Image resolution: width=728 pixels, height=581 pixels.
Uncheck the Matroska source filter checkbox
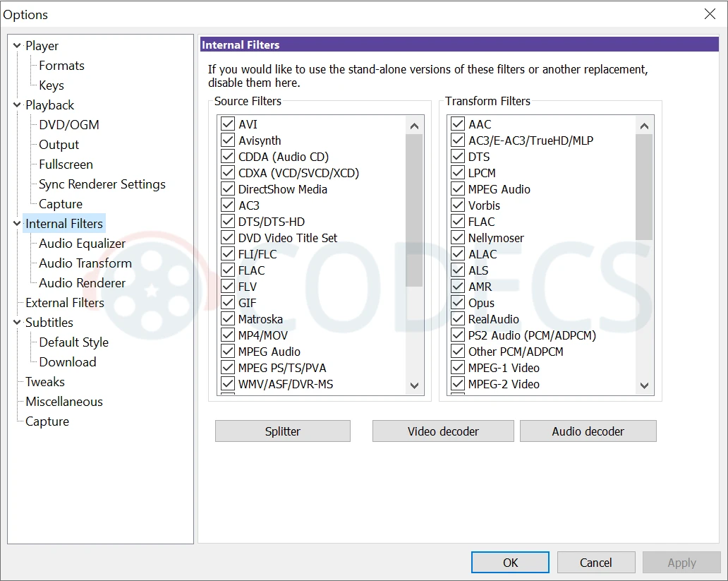(x=228, y=319)
